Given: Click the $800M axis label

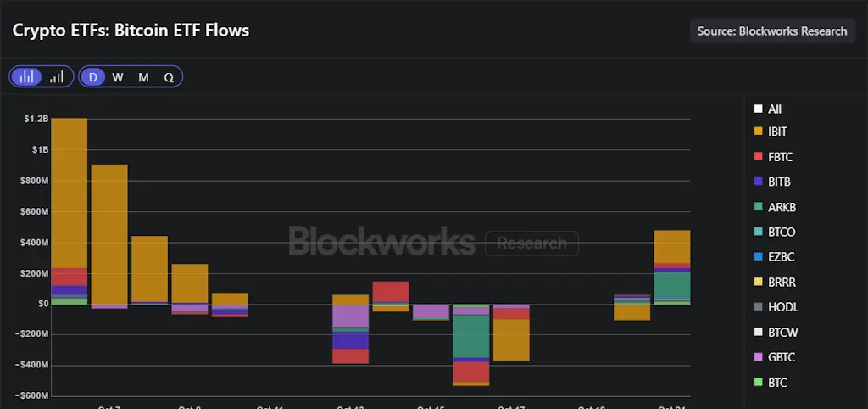Looking at the screenshot, I should [x=36, y=181].
